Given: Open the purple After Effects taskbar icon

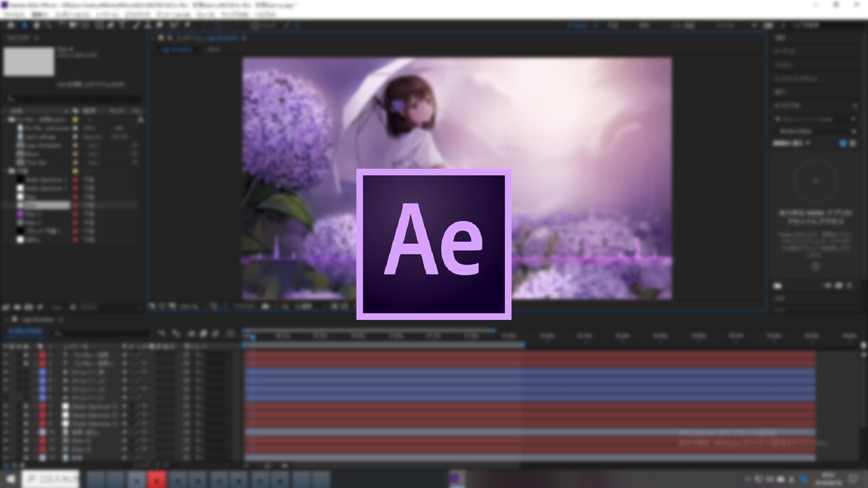Looking at the screenshot, I should point(456,479).
